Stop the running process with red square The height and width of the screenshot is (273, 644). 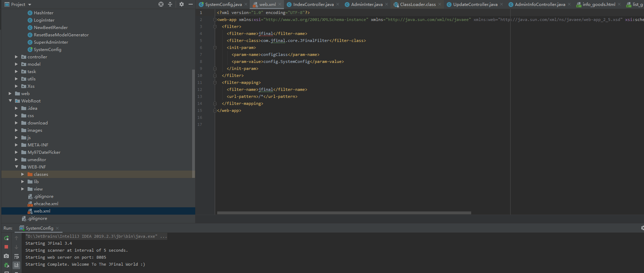tap(6, 247)
